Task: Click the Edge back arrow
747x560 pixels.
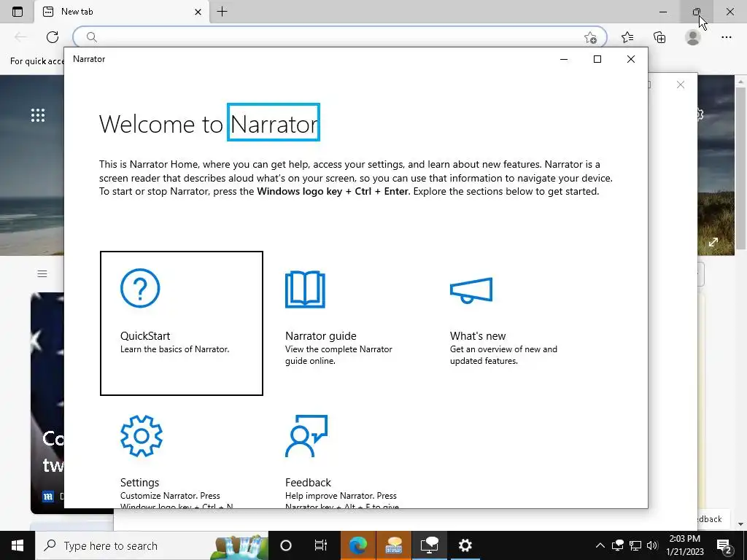Action: pos(20,37)
